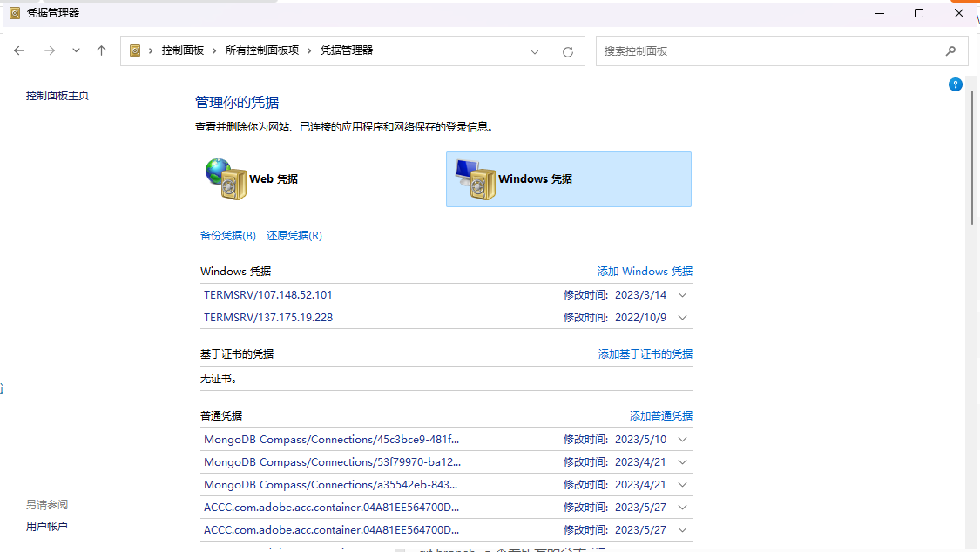Open 用户帐户 link

46,527
